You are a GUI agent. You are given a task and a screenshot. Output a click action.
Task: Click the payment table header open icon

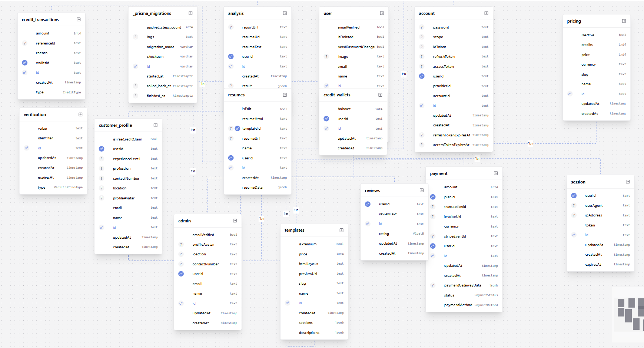click(496, 173)
